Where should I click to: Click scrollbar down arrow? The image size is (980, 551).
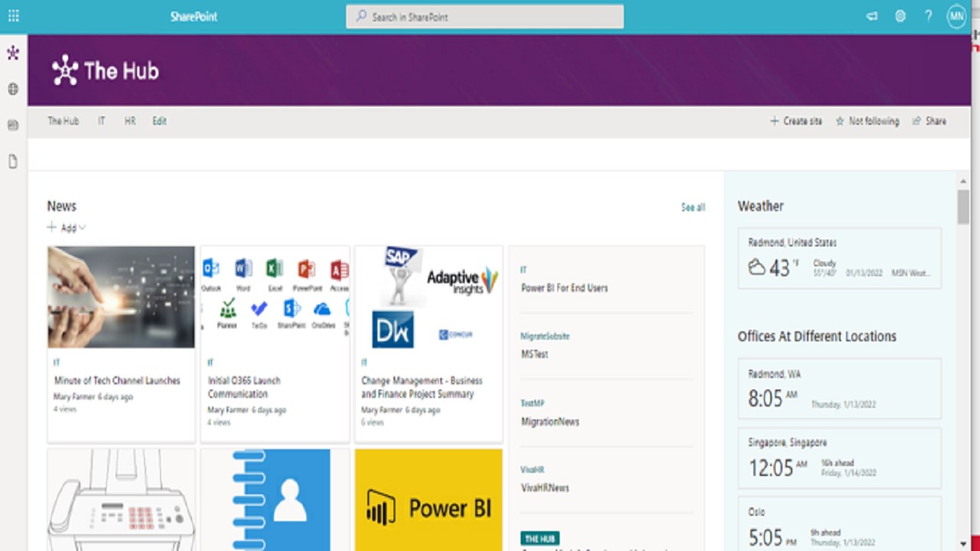(x=963, y=543)
